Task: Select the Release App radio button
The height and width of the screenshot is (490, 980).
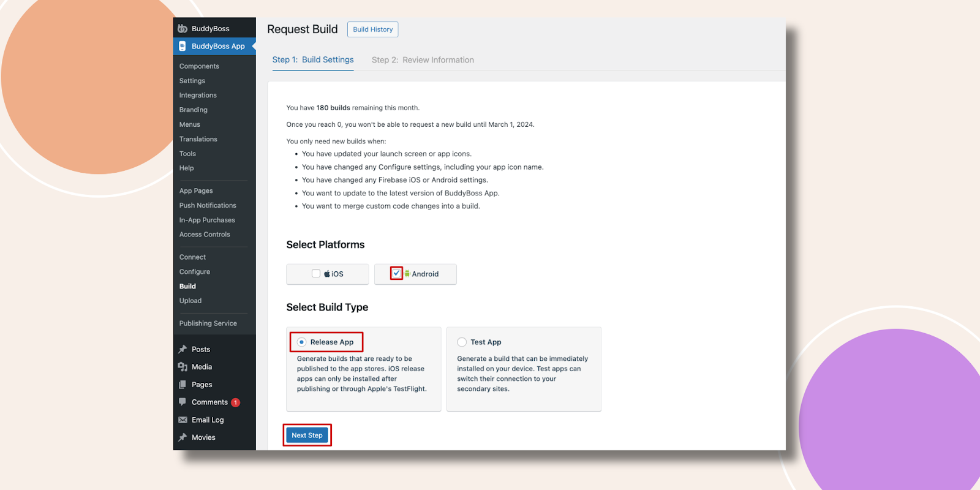Action: click(302, 342)
